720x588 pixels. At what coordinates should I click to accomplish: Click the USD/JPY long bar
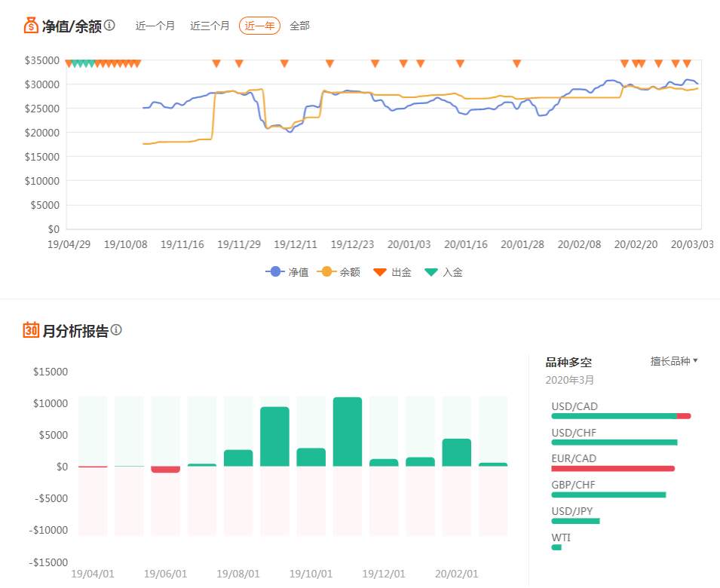[x=575, y=521]
